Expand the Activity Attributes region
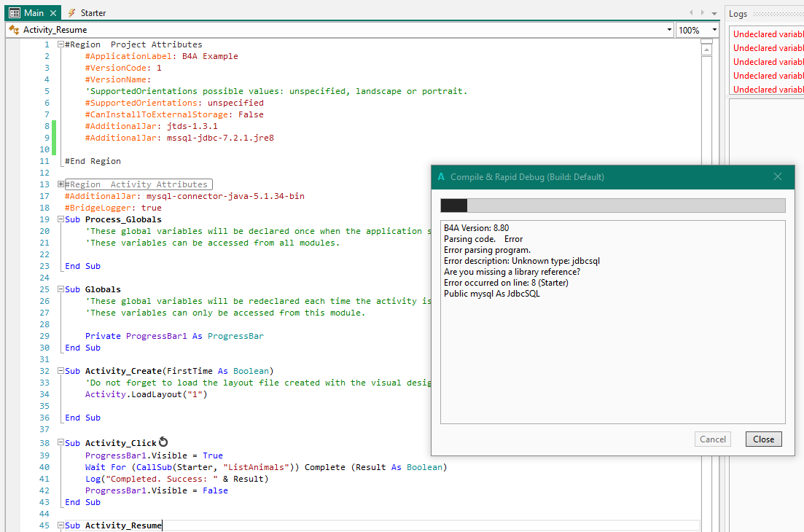Screen dimensions: 804x532 [61, 184]
